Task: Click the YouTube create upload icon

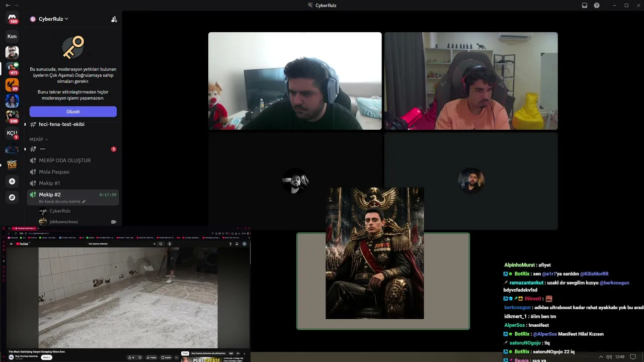Action: (230, 244)
